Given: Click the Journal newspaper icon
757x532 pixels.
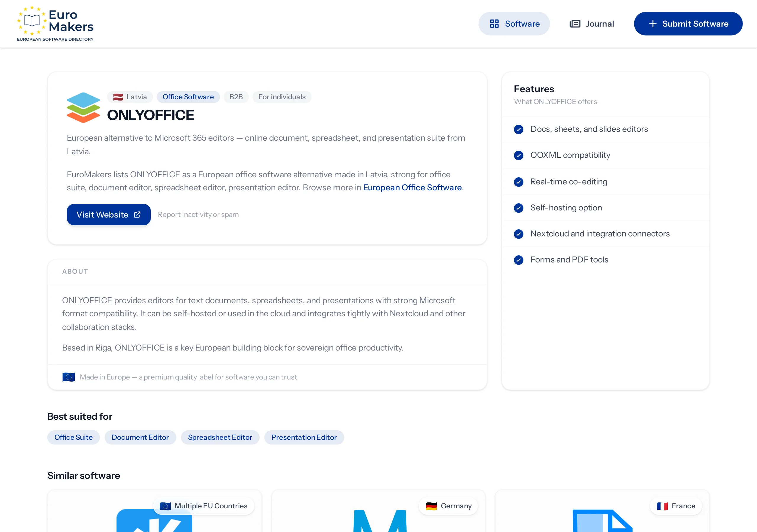Looking at the screenshot, I should 575,24.
